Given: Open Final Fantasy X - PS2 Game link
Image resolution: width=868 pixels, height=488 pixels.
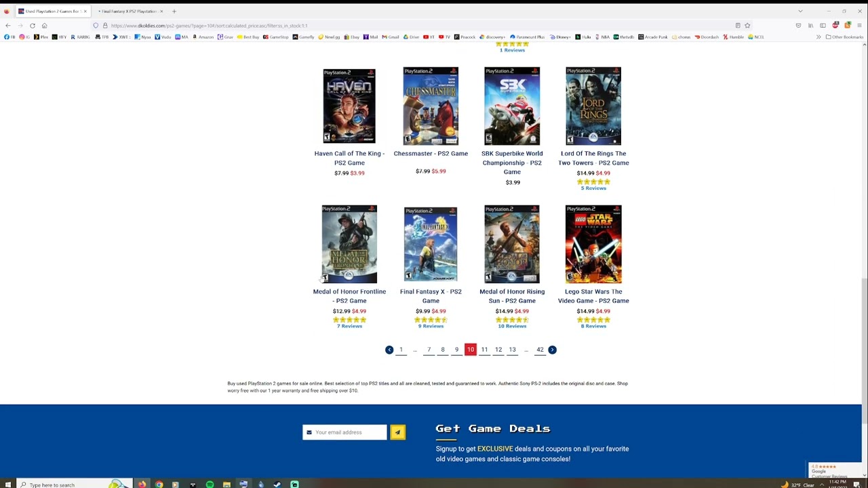Looking at the screenshot, I should tap(431, 296).
